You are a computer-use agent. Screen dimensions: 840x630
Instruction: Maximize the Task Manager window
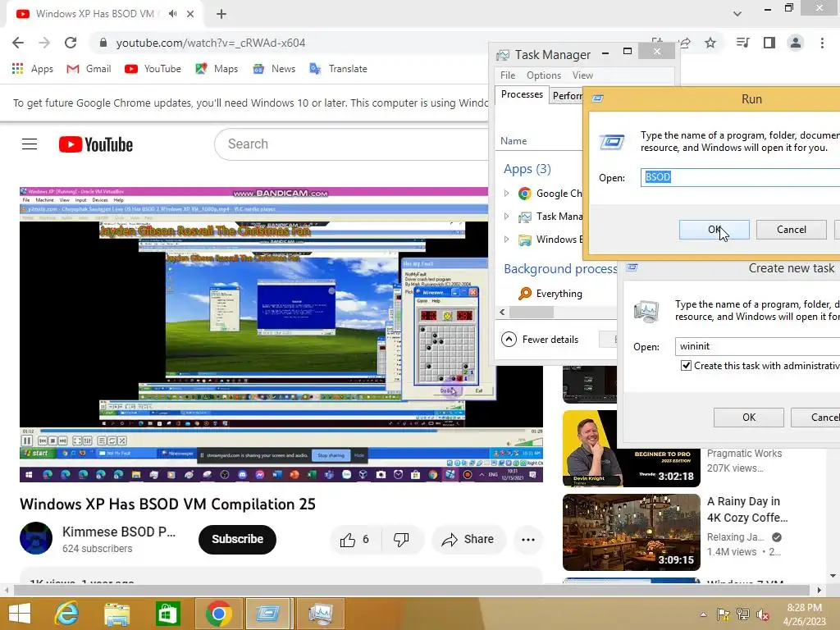click(x=628, y=52)
